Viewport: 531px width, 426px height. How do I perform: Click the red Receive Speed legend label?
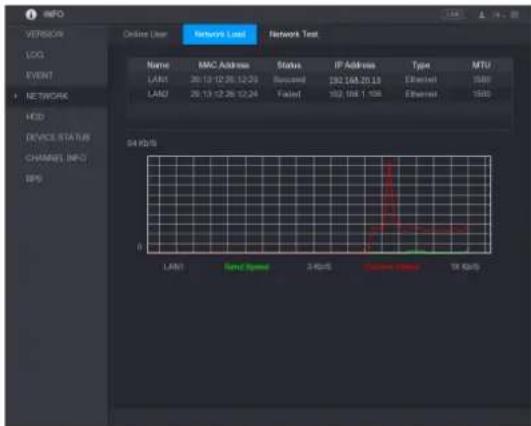391,267
